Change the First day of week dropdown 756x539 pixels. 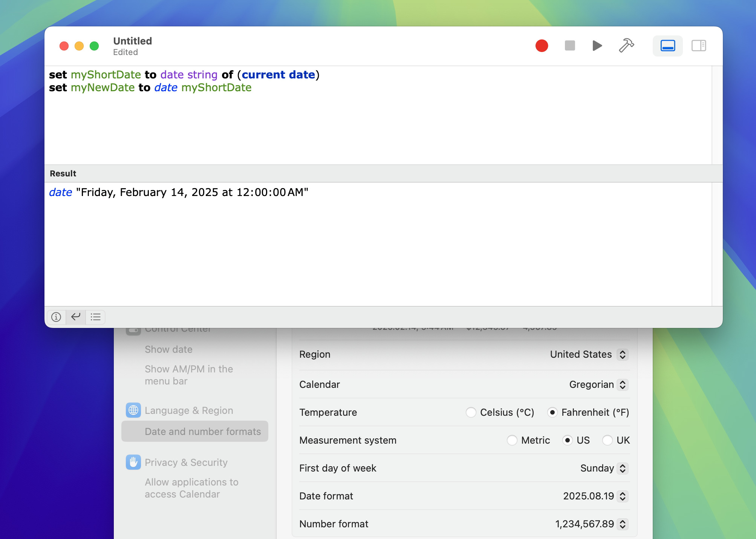coord(604,468)
